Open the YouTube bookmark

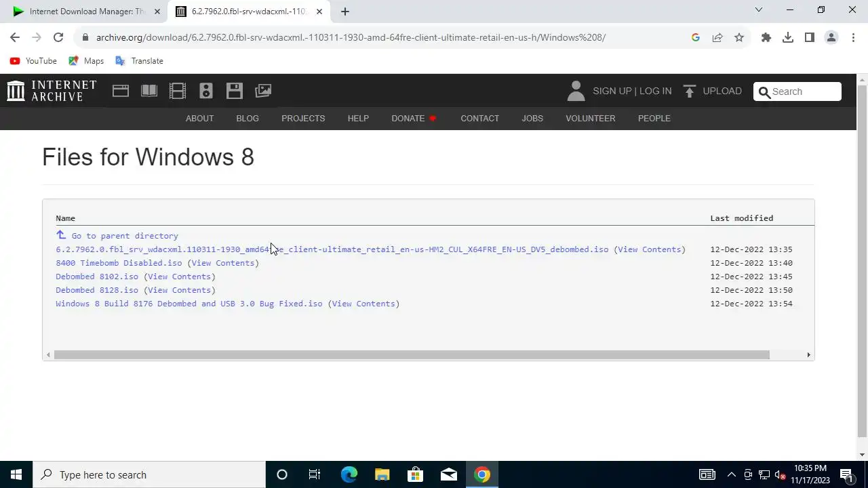[x=33, y=61]
